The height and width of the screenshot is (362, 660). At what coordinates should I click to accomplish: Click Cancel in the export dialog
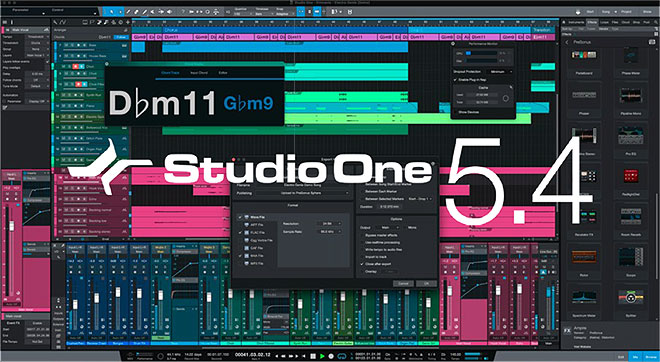click(x=403, y=284)
